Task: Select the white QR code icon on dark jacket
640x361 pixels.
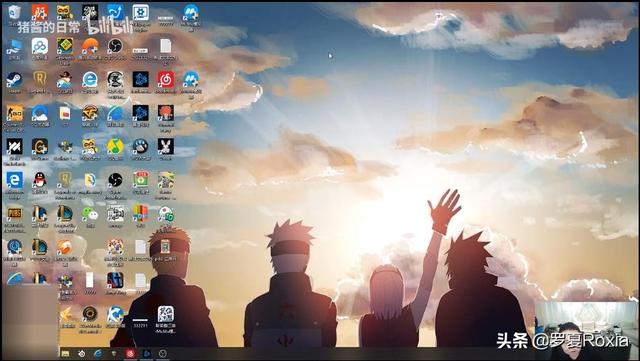Action: coord(166,314)
